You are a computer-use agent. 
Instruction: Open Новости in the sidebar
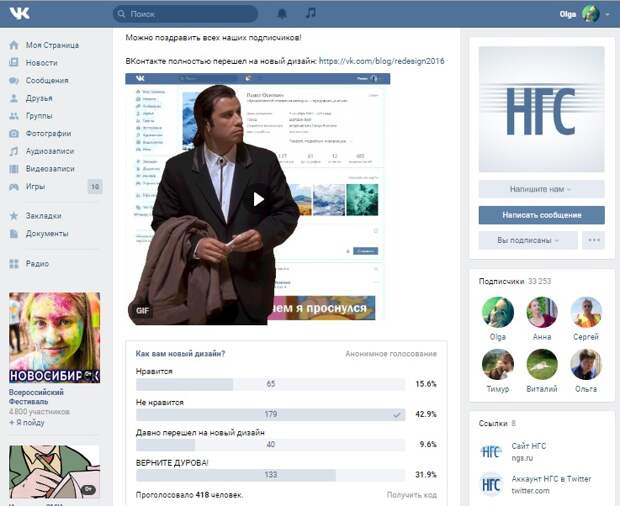point(42,63)
